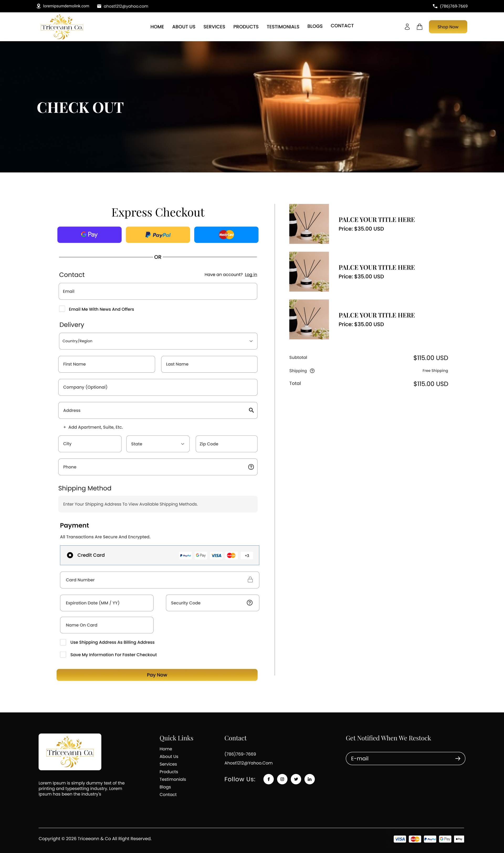Click the Security Code help icon
This screenshot has height=853, width=504.
[249, 603]
